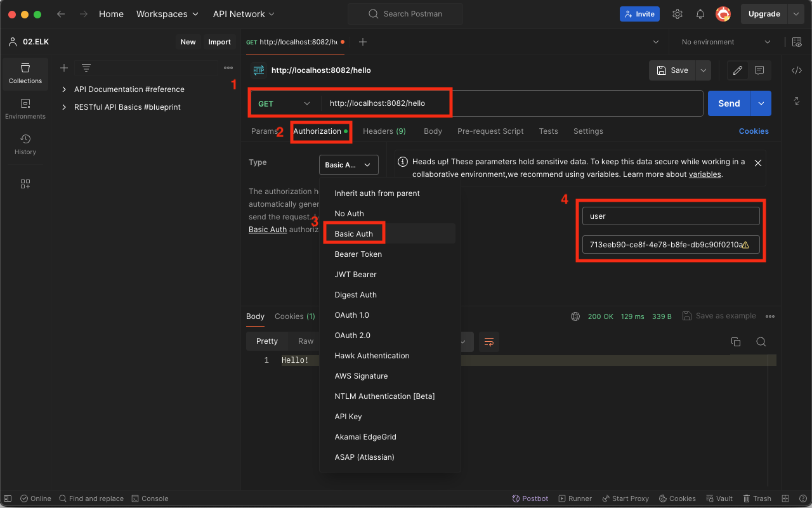
Task: Expand API Documentation #reference collection
Action: coord(64,89)
